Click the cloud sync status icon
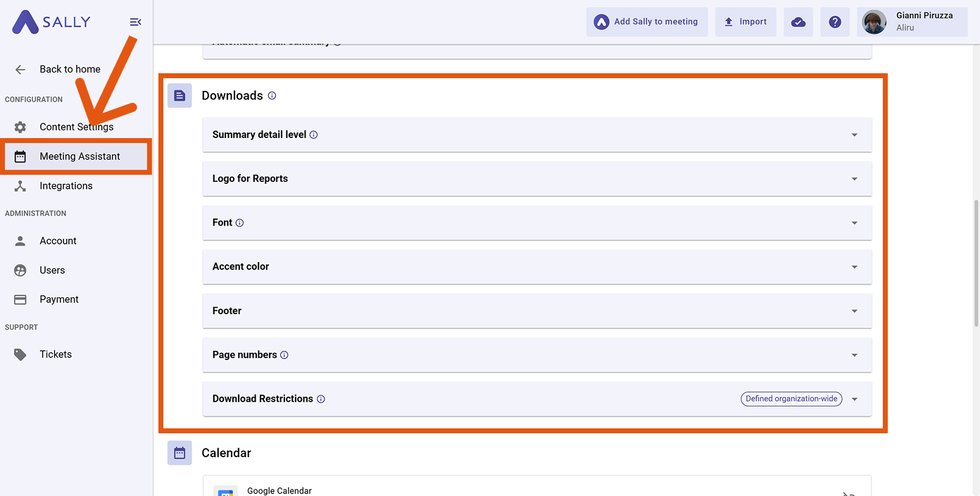Screen dimensions: 980x496 click(x=798, y=22)
